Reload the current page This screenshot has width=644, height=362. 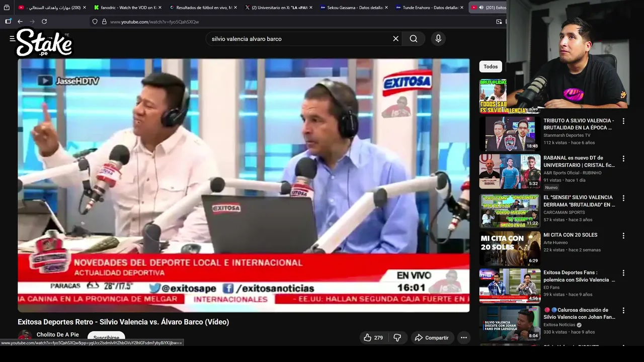coord(44,22)
